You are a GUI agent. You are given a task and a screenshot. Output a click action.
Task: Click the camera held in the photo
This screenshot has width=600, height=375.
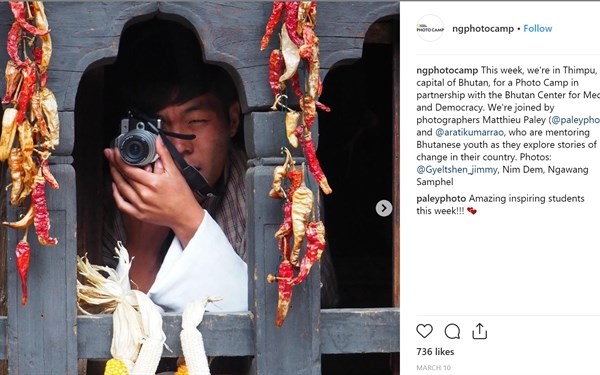(x=137, y=142)
